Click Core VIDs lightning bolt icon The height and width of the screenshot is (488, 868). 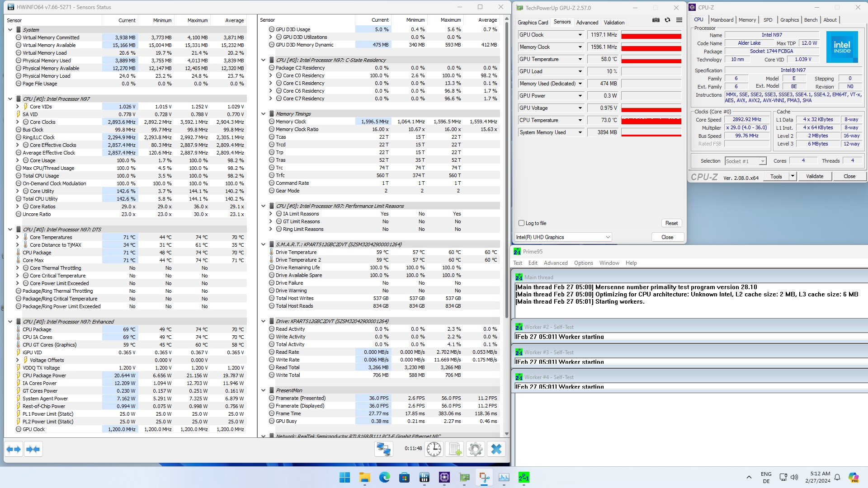(x=26, y=107)
